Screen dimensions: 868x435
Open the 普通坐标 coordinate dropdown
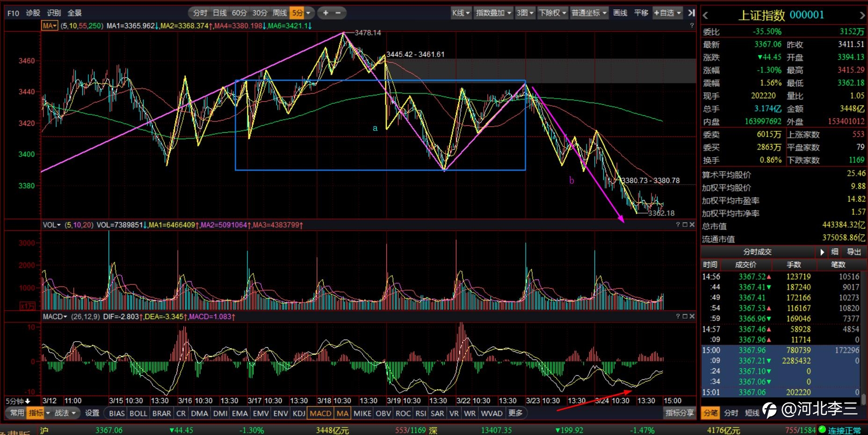coord(589,13)
